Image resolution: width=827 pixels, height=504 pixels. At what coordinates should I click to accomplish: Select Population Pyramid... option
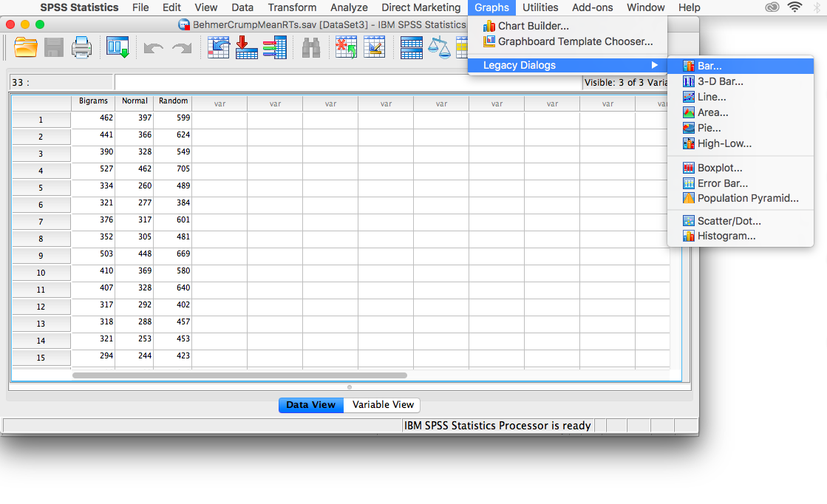pyautogui.click(x=741, y=198)
